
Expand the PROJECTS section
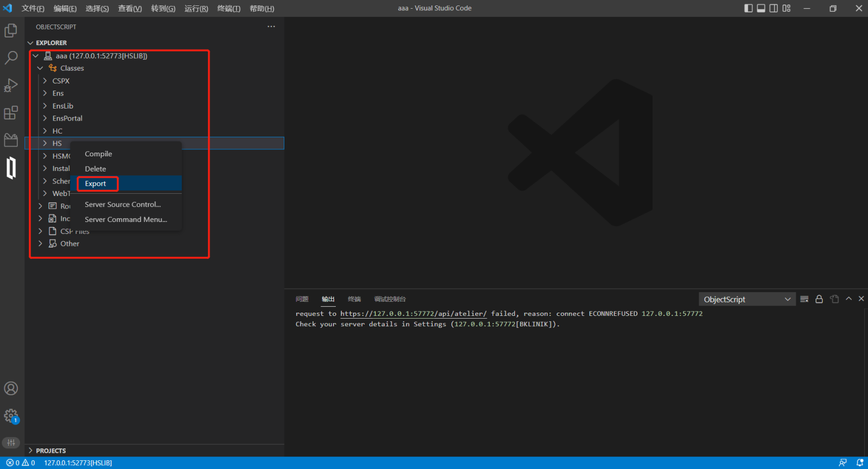click(x=50, y=451)
